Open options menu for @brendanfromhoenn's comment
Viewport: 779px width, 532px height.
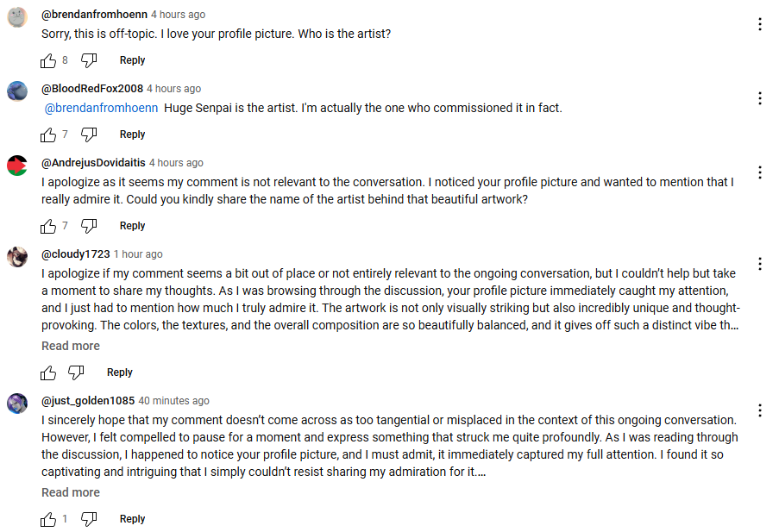(x=760, y=24)
